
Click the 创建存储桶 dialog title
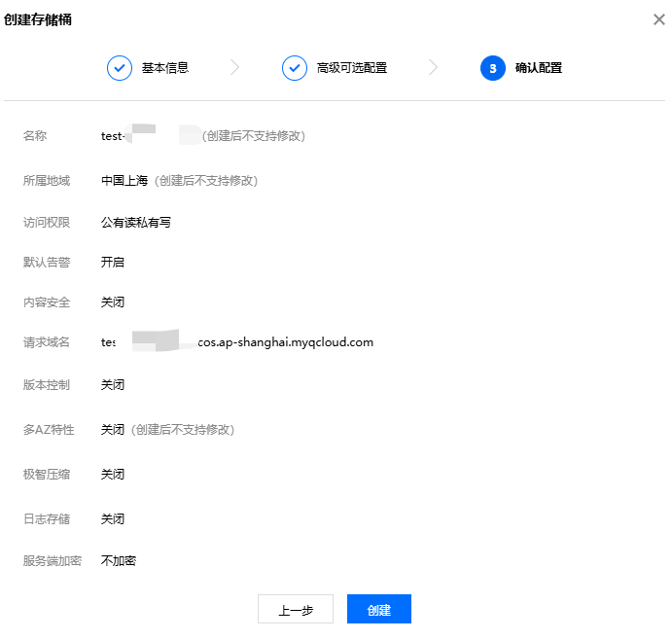(x=38, y=19)
